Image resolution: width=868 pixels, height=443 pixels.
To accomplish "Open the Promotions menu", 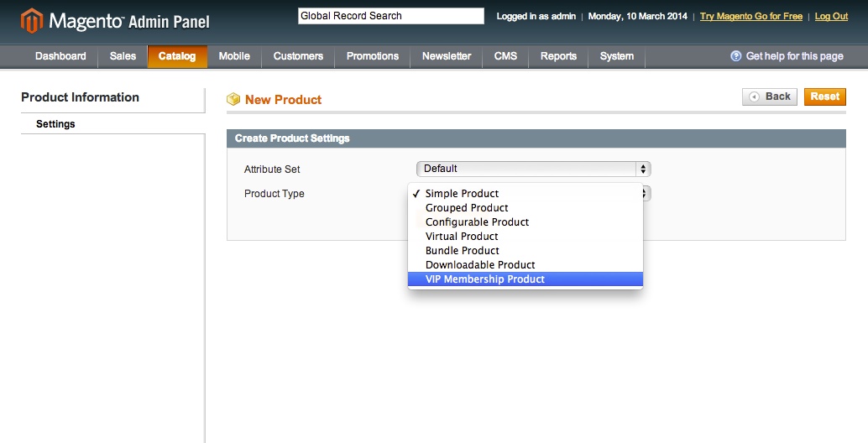I will 373,56.
